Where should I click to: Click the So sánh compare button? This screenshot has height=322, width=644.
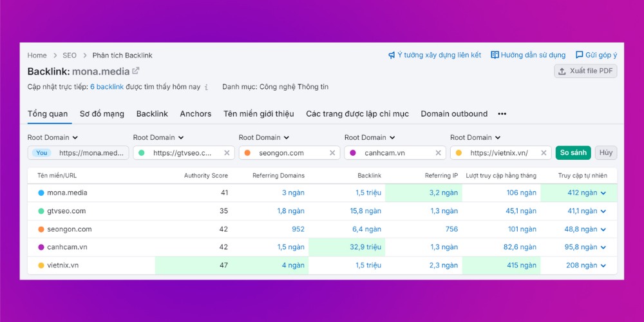[573, 153]
